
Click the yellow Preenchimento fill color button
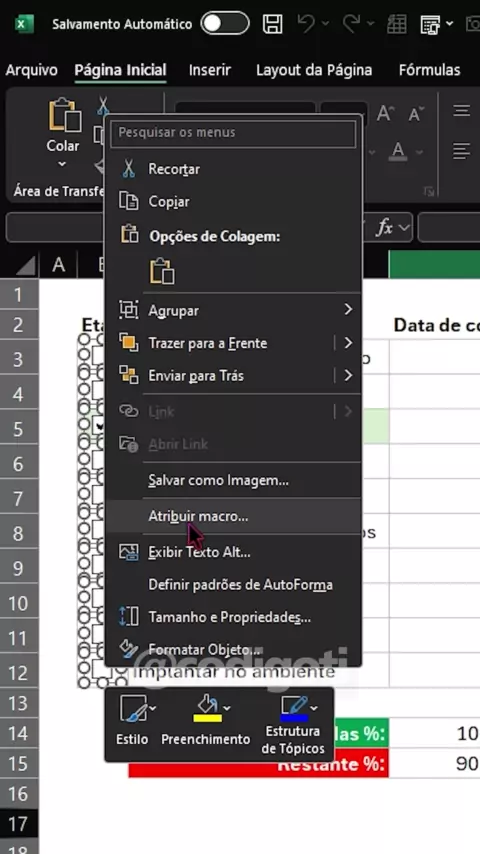pos(207,708)
